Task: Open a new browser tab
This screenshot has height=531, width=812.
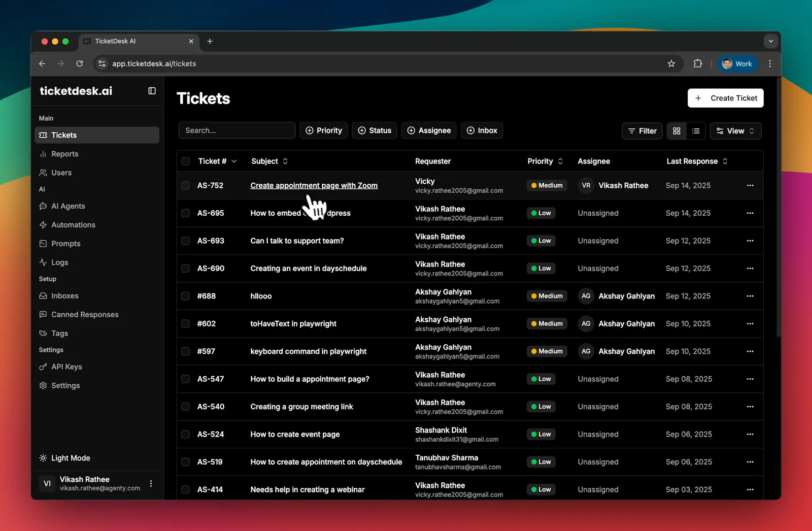Action: [210, 41]
